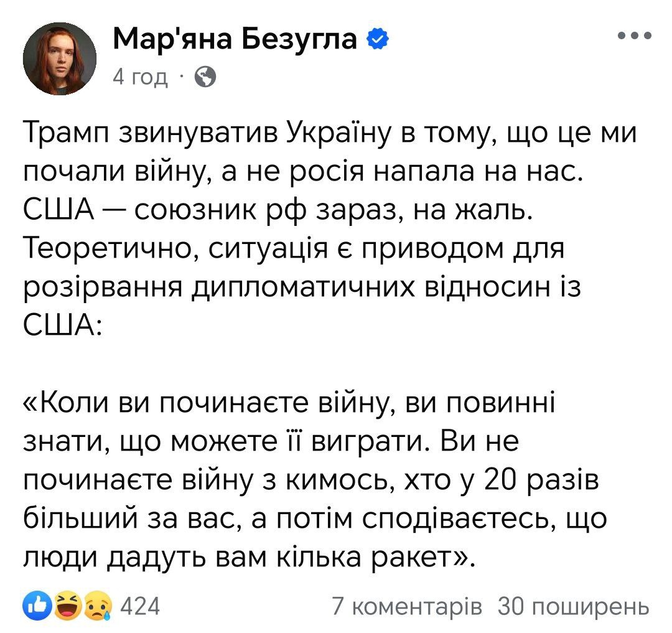Click the '4 год' post timestamp
The height and width of the screenshot is (633, 672).
(141, 77)
